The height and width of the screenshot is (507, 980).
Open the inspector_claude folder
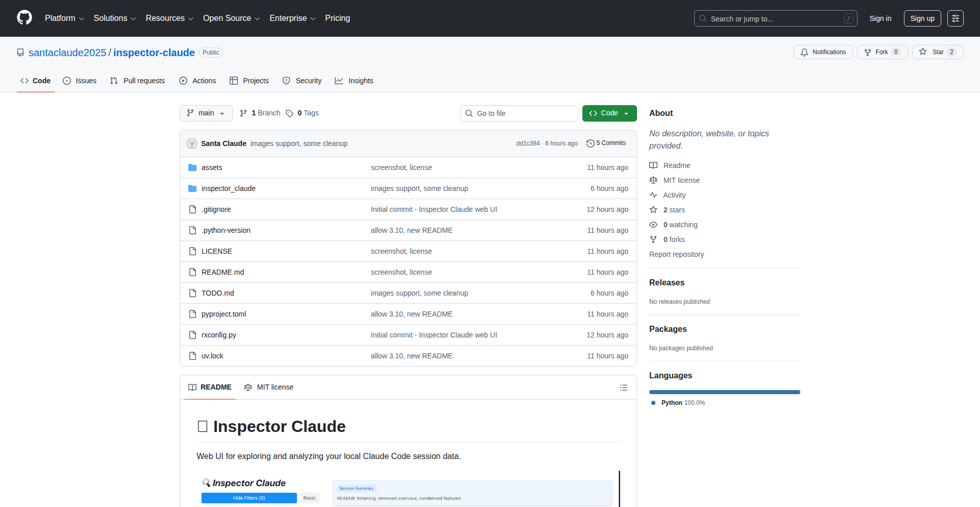[x=228, y=188]
